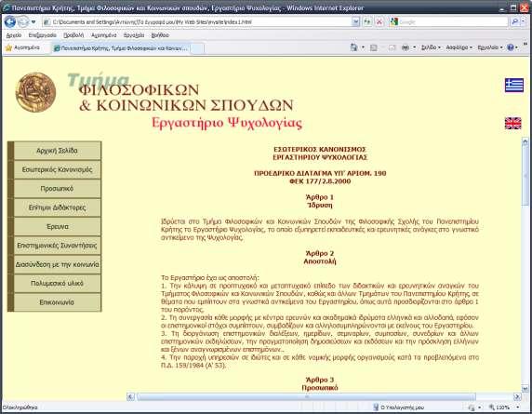
Task: Go to Αρχική Σελίδα in sidebar
Action: pos(57,151)
